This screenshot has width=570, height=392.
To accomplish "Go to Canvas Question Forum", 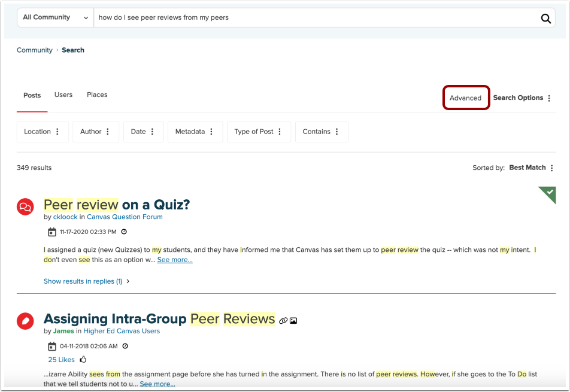I will (x=125, y=217).
